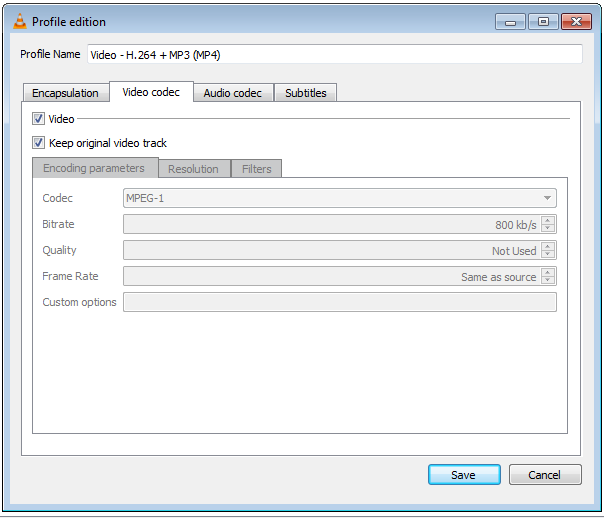The width and height of the screenshot is (604, 518).
Task: Click the Bitrate field showing 800 kb/s
Action: (330, 225)
